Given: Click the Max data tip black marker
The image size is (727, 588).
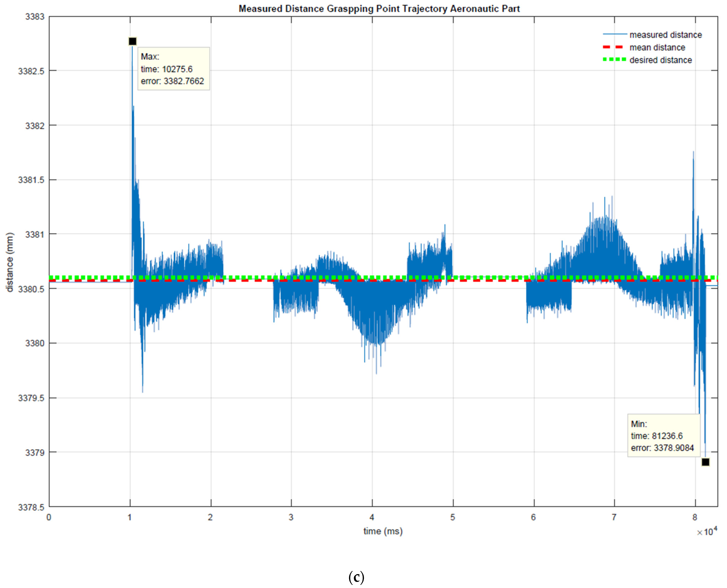Looking at the screenshot, I should click(132, 41).
